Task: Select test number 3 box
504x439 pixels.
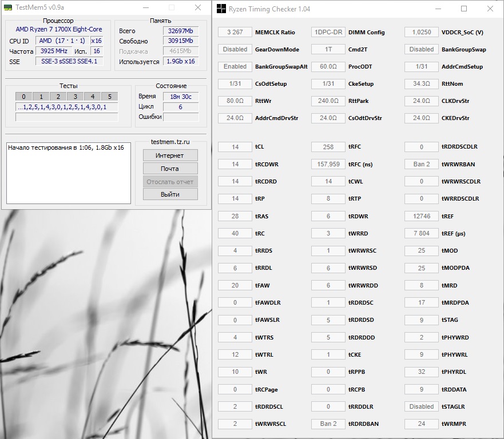Action: pyautogui.click(x=75, y=97)
